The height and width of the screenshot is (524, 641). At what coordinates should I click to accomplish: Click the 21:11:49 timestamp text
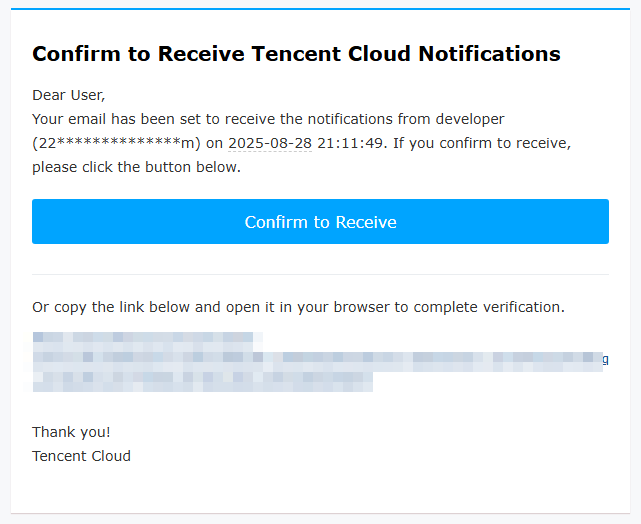[x=350, y=143]
